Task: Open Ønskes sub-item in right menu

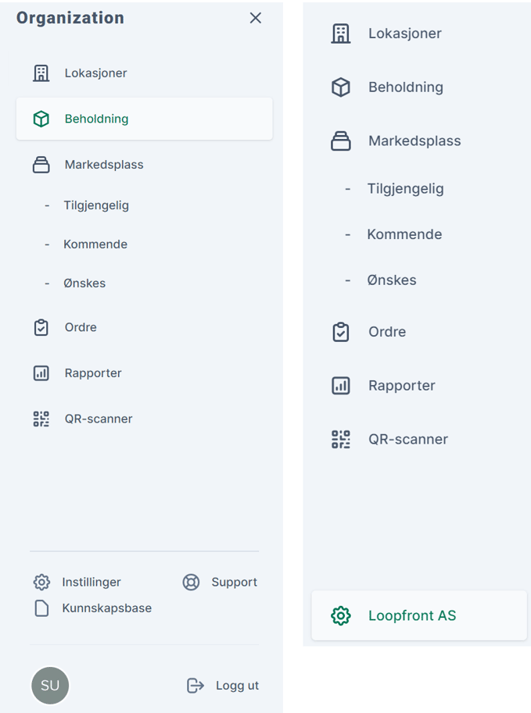Action: (391, 280)
